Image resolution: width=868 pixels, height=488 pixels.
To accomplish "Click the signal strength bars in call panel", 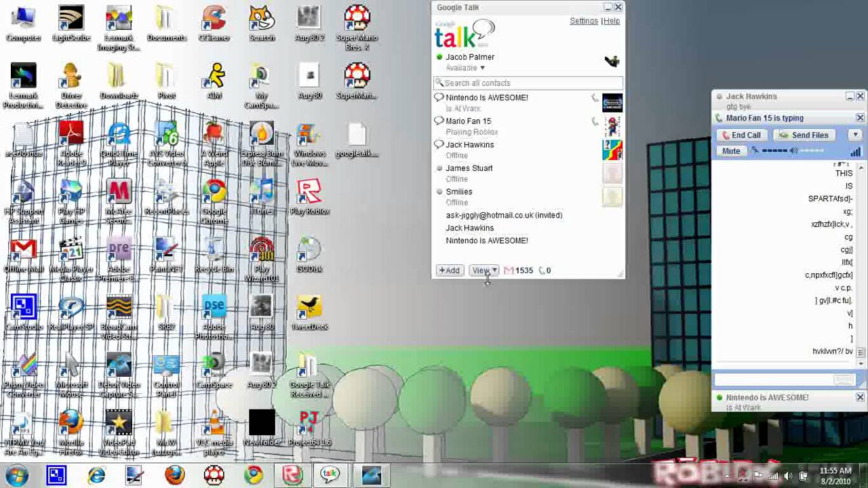I will click(855, 151).
